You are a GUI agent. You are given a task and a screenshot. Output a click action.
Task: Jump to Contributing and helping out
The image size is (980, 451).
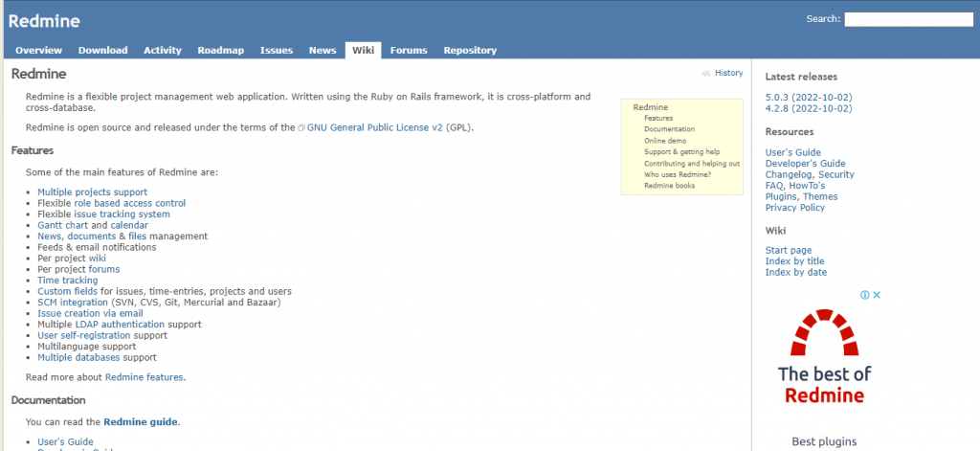(x=692, y=164)
